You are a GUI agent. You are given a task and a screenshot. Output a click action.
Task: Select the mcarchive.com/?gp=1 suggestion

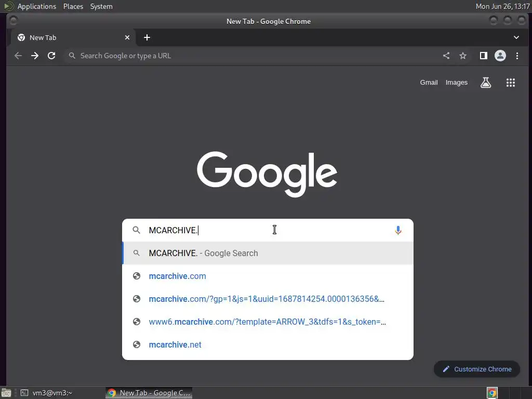(x=268, y=299)
